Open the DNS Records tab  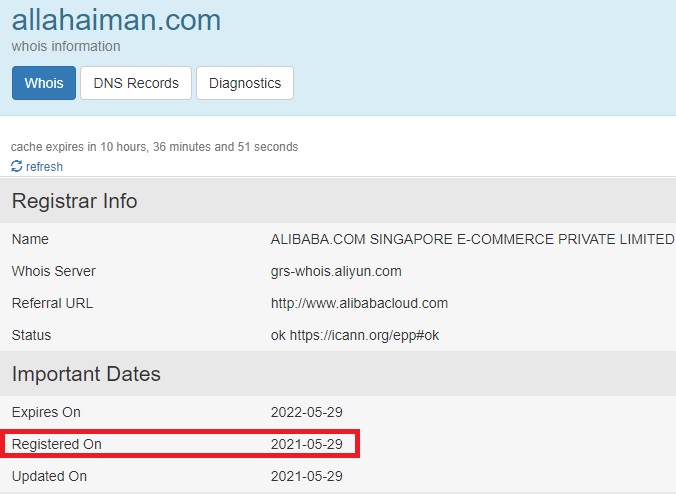pyautogui.click(x=136, y=83)
